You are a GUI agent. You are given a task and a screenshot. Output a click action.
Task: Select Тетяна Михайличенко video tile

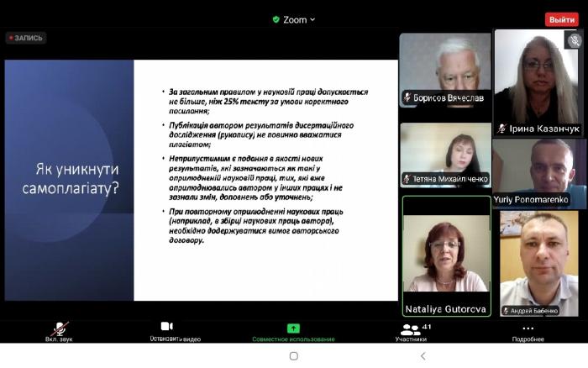point(444,154)
